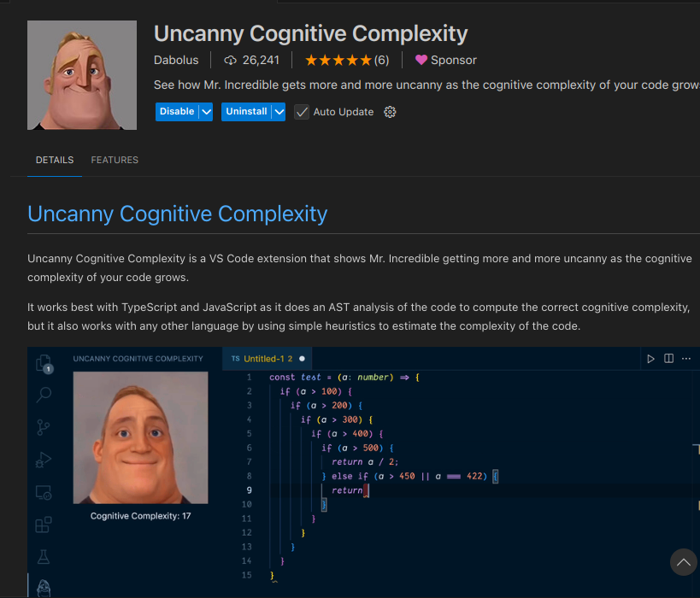Click the 'It works best with TypeScript' paragraph
Image resolution: width=700 pixels, height=598 pixels.
tap(358, 316)
